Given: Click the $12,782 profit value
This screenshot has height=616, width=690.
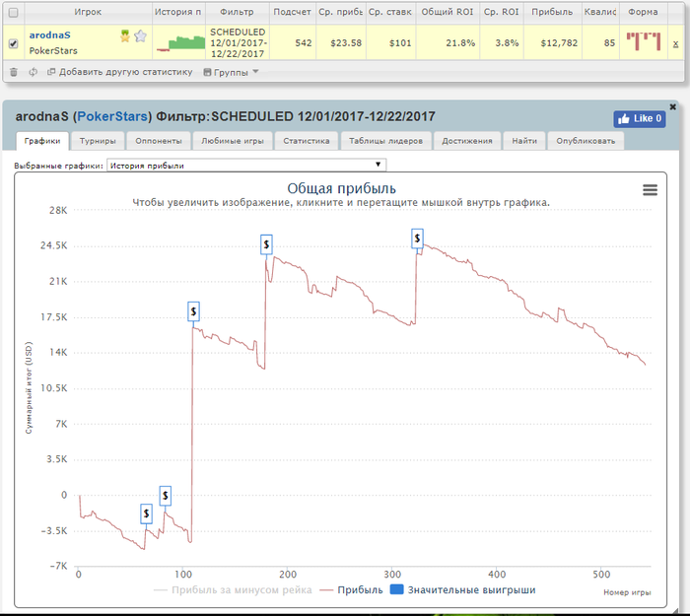Looking at the screenshot, I should (x=559, y=43).
